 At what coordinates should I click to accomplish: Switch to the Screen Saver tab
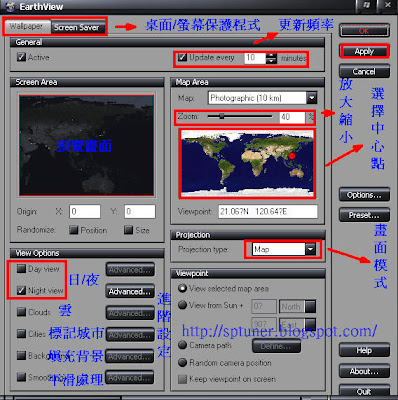coord(77,27)
